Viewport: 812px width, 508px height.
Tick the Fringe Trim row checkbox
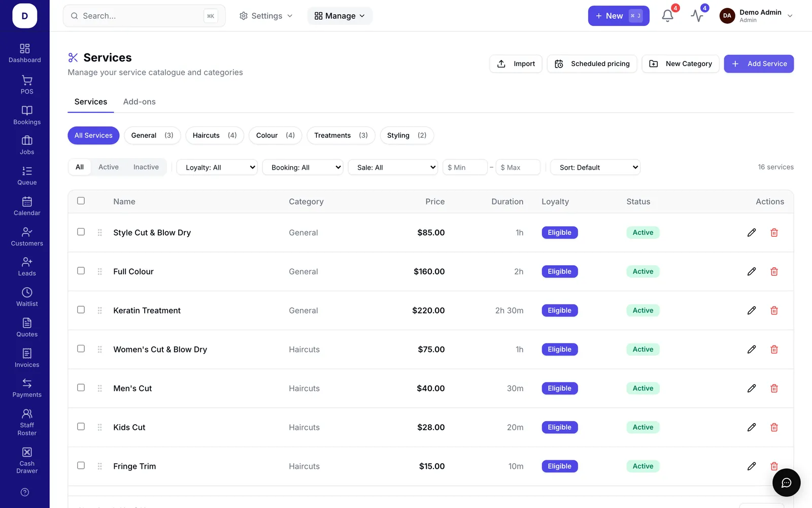point(81,465)
